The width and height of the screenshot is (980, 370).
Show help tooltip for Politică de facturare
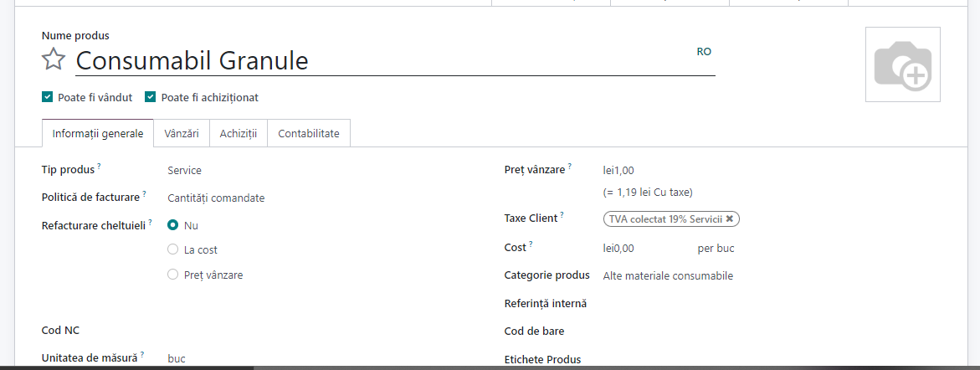click(x=145, y=194)
